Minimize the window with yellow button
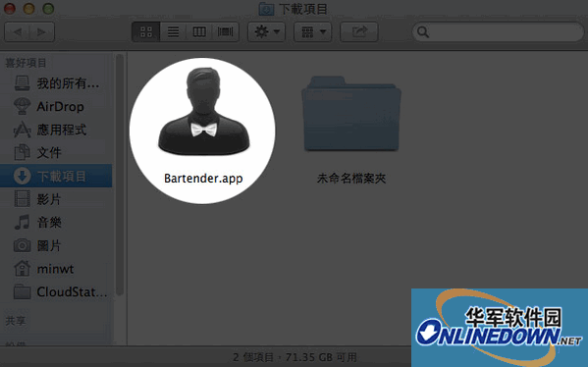The image size is (588, 367). click(28, 8)
